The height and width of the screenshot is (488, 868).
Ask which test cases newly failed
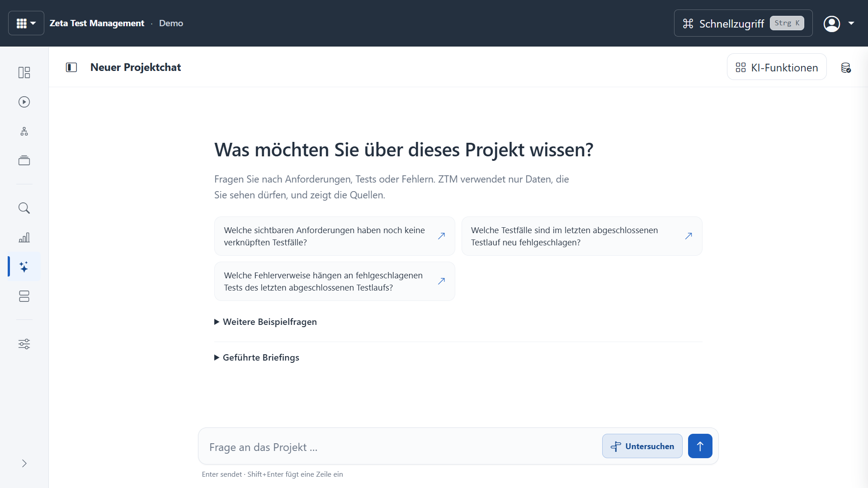[x=582, y=236]
